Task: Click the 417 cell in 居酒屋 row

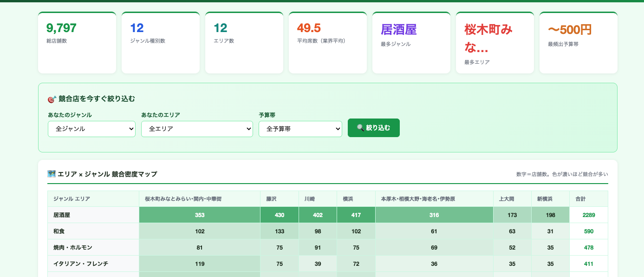Action: coord(356,215)
